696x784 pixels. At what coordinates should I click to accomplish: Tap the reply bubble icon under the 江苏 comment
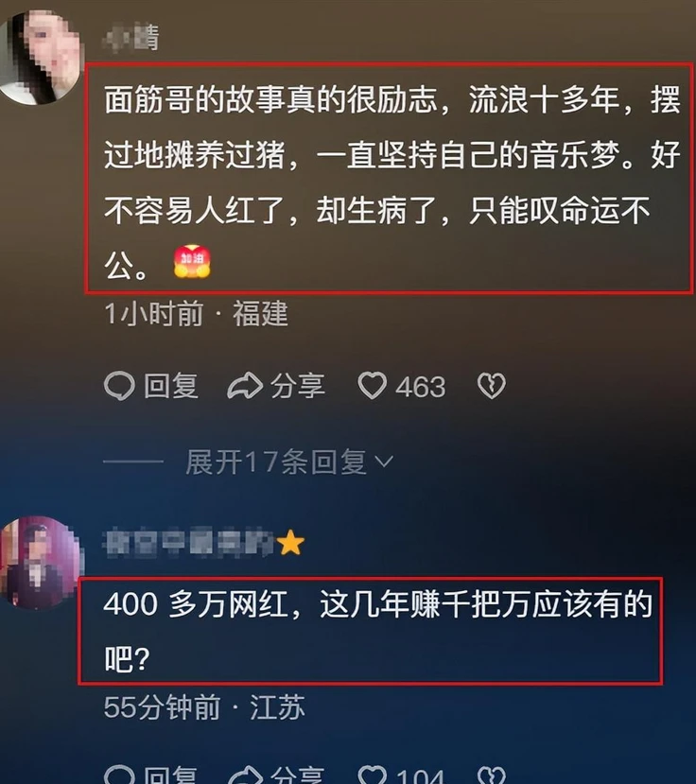click(119, 775)
